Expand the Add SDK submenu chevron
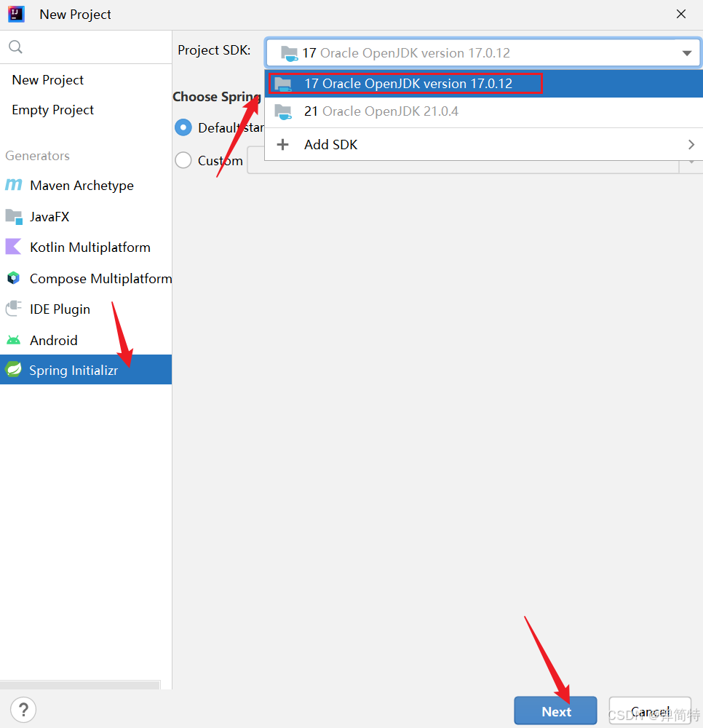 tap(691, 144)
